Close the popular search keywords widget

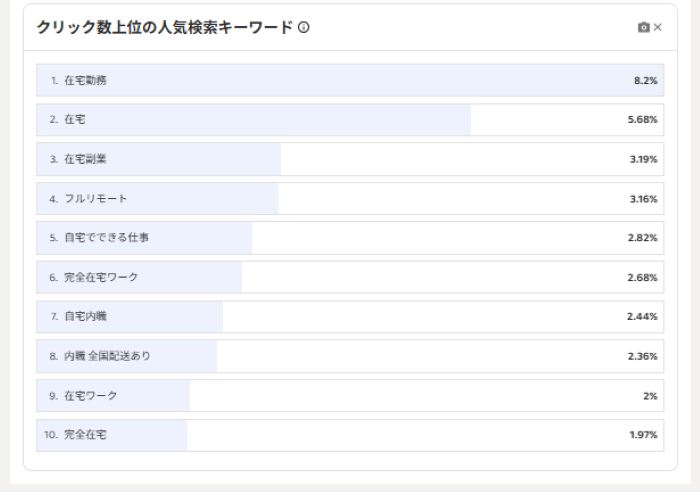[657, 28]
